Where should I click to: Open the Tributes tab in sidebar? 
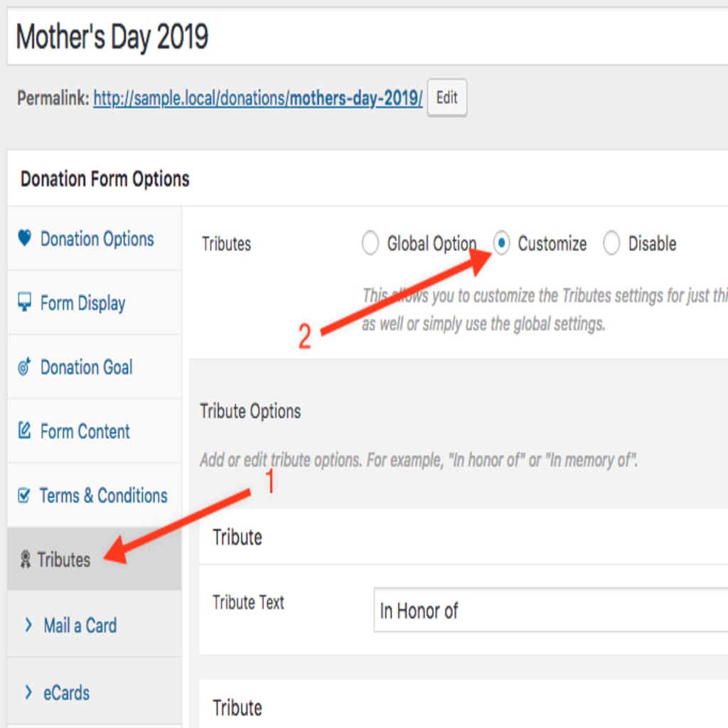pos(95,559)
